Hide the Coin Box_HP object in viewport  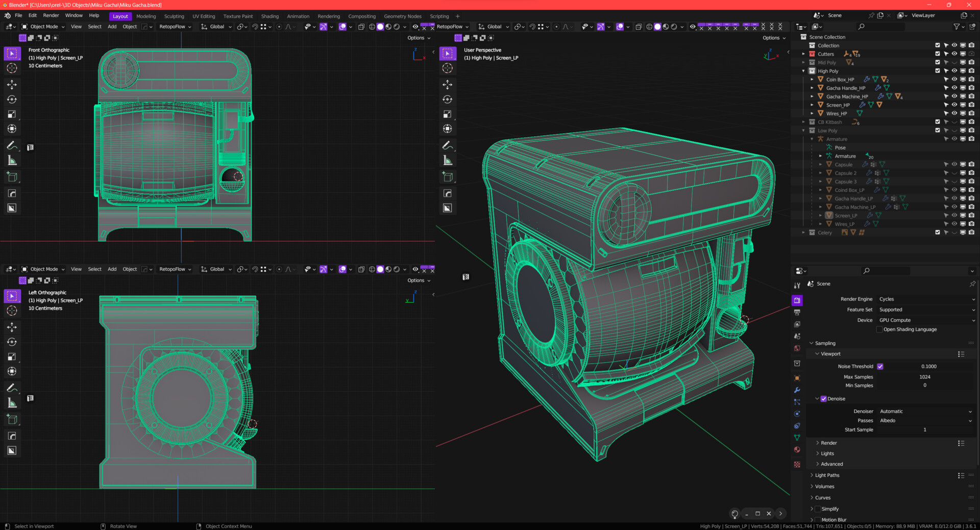(954, 80)
